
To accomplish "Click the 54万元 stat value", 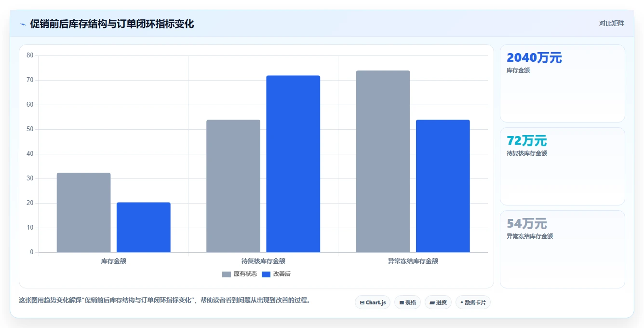I will pos(527,224).
